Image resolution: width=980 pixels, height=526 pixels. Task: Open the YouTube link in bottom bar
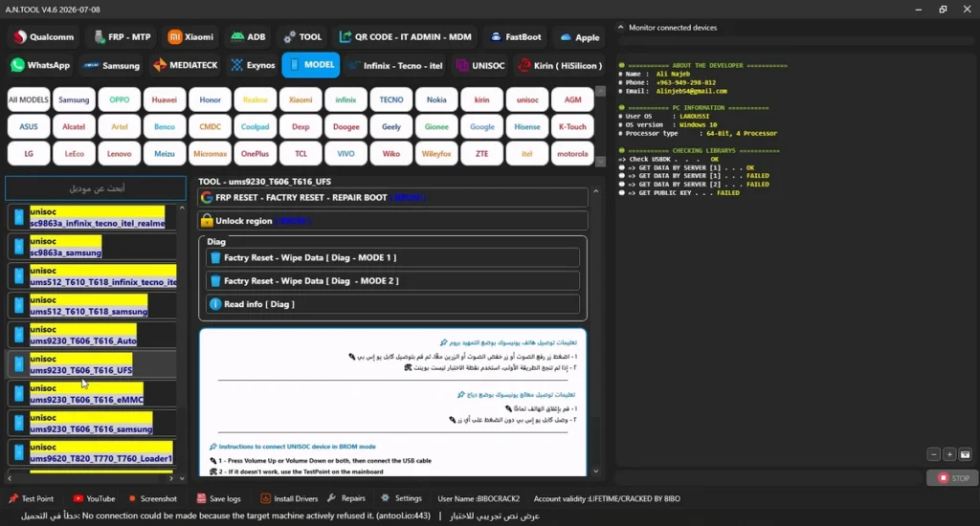pyautogui.click(x=95, y=498)
